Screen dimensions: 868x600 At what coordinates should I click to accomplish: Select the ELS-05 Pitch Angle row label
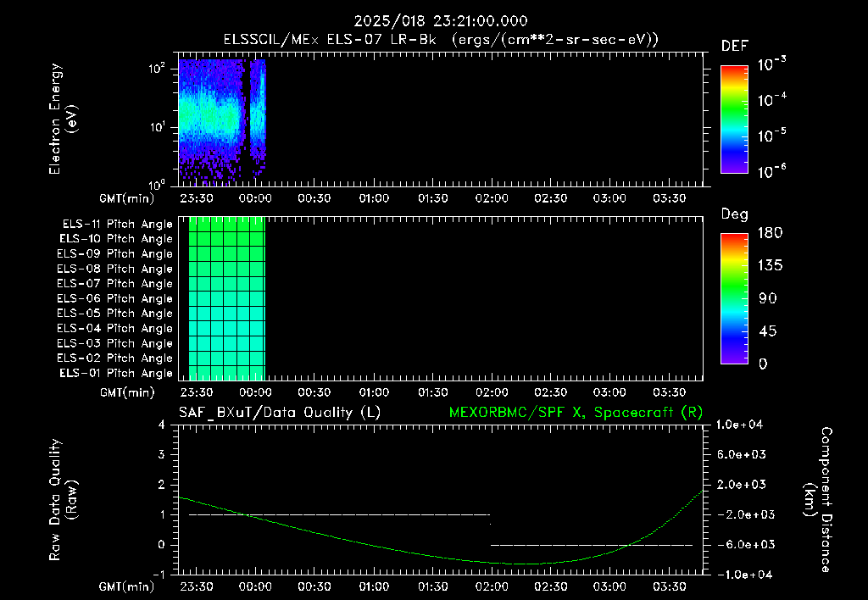tap(115, 314)
